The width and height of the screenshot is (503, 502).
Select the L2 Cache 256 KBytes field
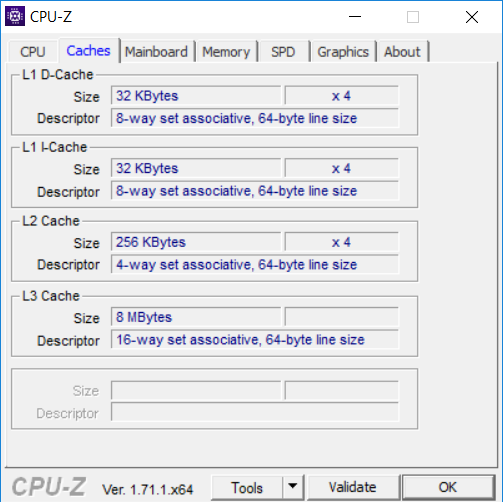click(x=196, y=242)
